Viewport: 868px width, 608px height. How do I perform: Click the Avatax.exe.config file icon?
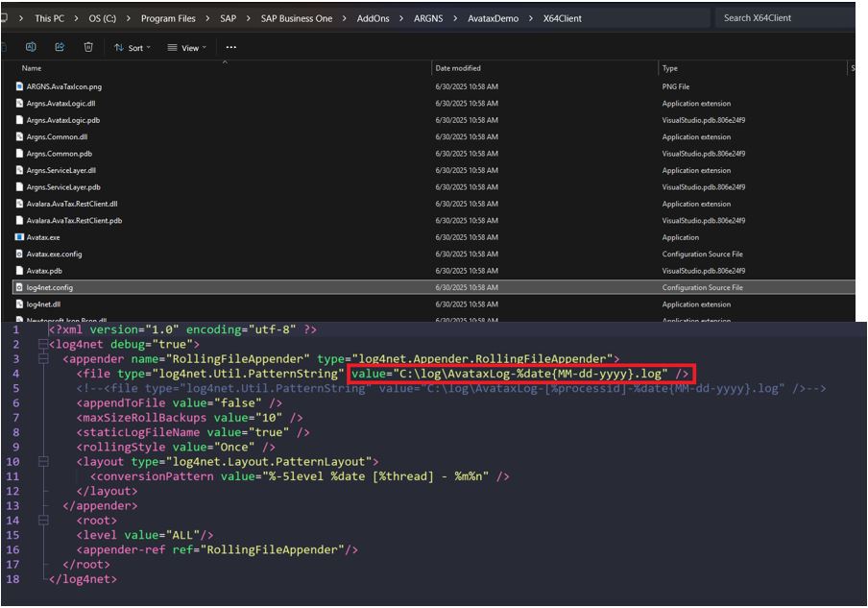[x=19, y=255]
